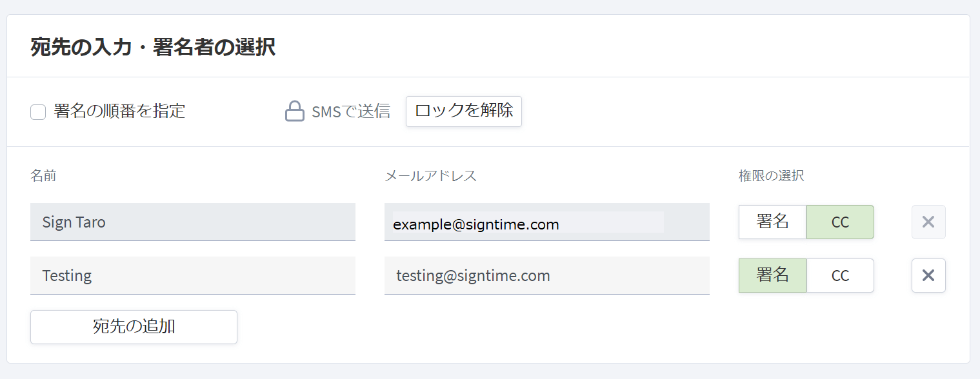Click the example@signtime.com email field
The image size is (980, 379).
[x=547, y=222]
